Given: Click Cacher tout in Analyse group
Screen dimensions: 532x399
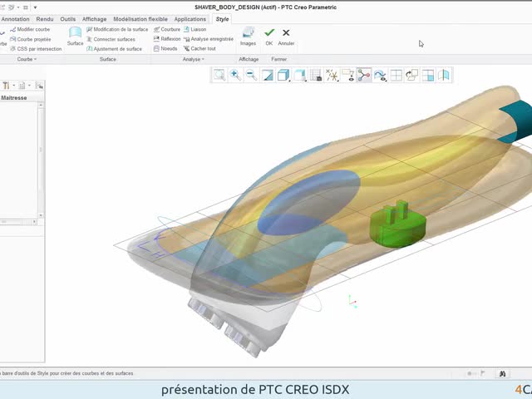Looking at the screenshot, I should pyautogui.click(x=199, y=48).
